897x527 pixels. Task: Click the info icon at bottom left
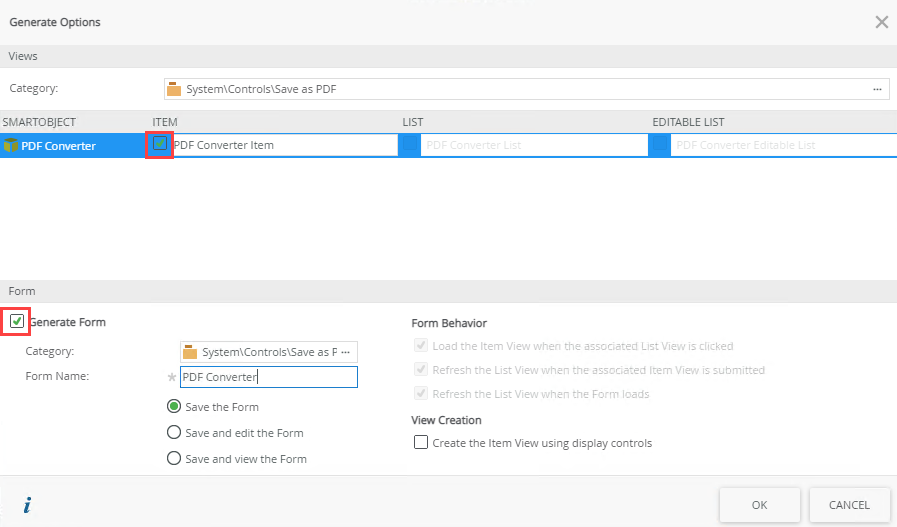tap(27, 505)
